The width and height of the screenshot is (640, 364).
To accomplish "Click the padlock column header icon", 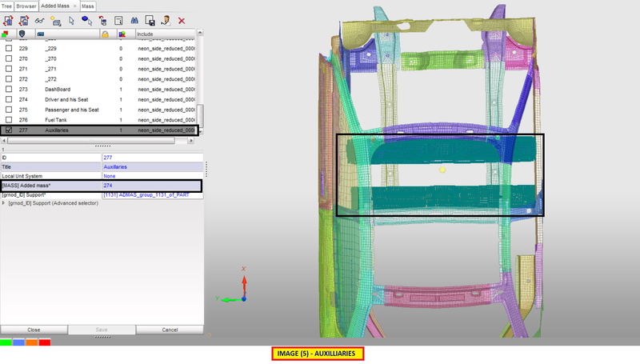I will click(104, 34).
